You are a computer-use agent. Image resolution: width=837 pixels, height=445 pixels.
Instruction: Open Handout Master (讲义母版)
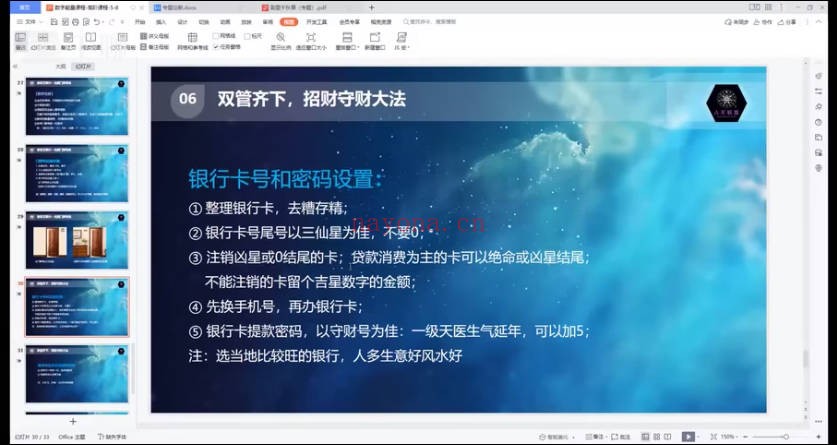(x=155, y=36)
